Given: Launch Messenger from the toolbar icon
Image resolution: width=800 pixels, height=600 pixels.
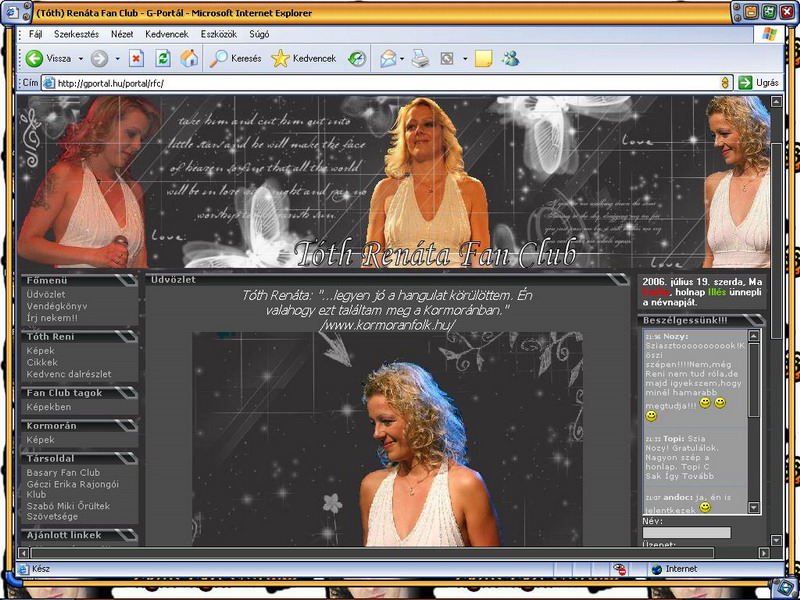Looking at the screenshot, I should point(510,58).
